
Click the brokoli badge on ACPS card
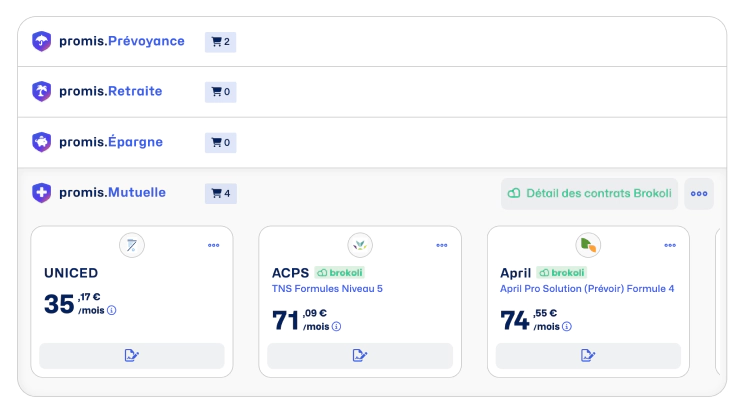coord(340,273)
